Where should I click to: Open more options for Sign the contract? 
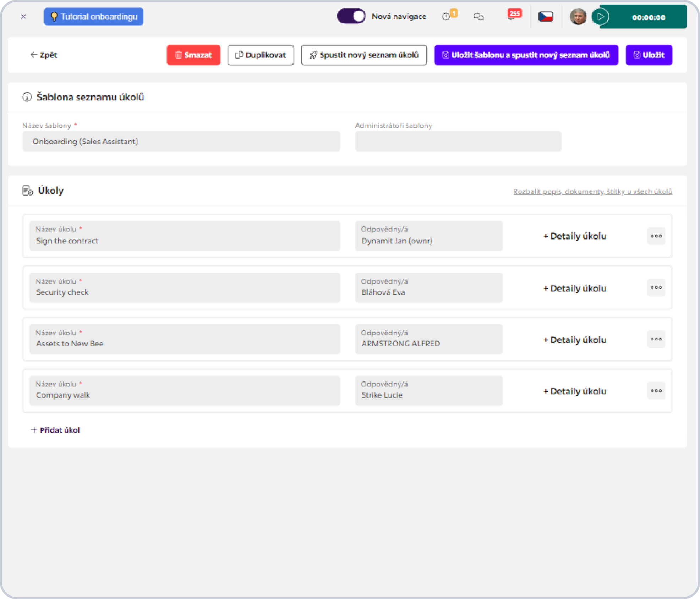tap(656, 236)
